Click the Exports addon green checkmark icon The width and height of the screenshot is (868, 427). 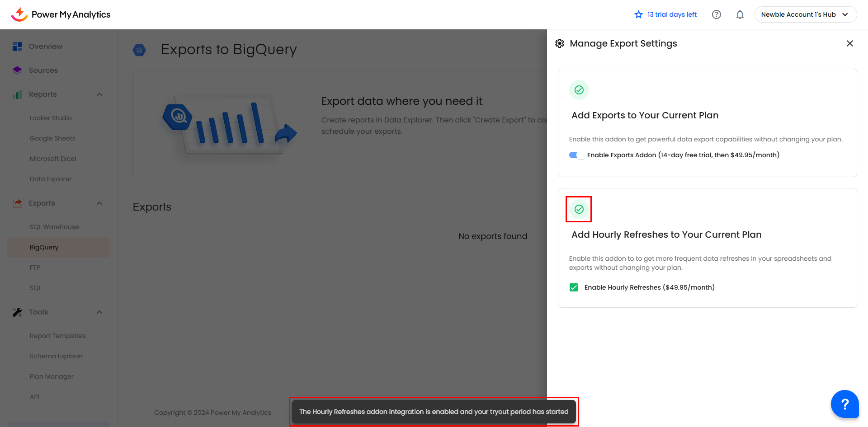pos(579,90)
